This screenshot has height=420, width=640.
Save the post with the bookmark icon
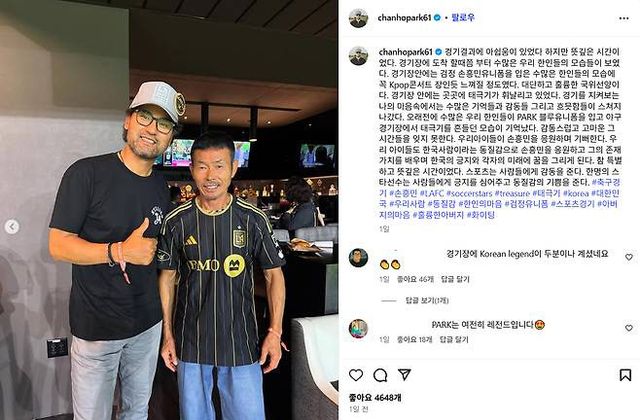[625, 375]
